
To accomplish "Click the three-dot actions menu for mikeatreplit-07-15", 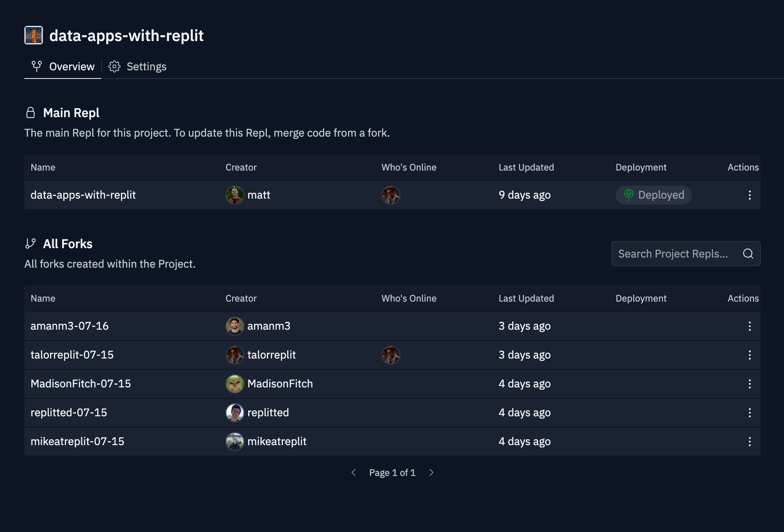I will coord(749,441).
